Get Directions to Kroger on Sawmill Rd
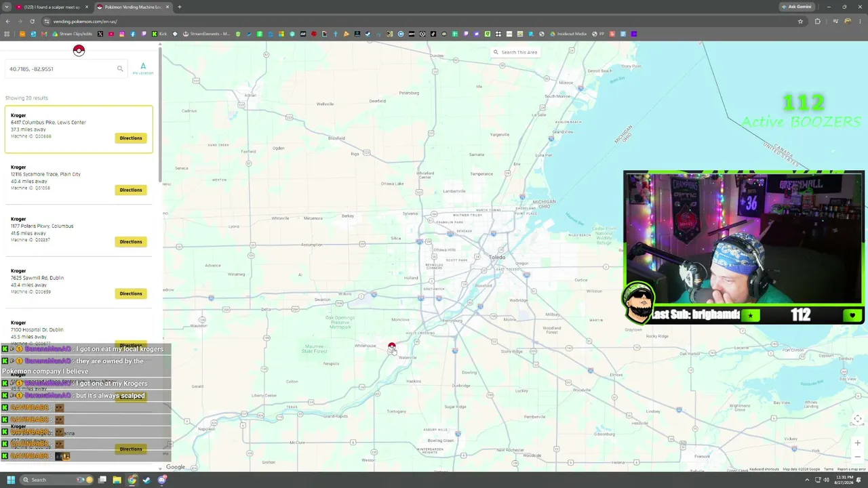This screenshot has width=868, height=488. (131, 293)
